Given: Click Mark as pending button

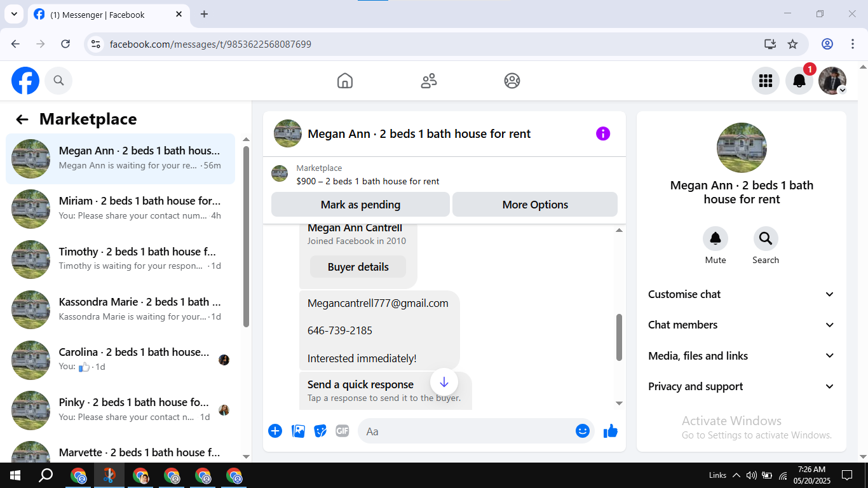Looking at the screenshot, I should click(360, 205).
